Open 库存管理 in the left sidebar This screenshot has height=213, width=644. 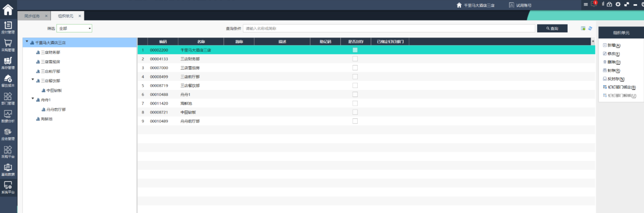point(8,62)
